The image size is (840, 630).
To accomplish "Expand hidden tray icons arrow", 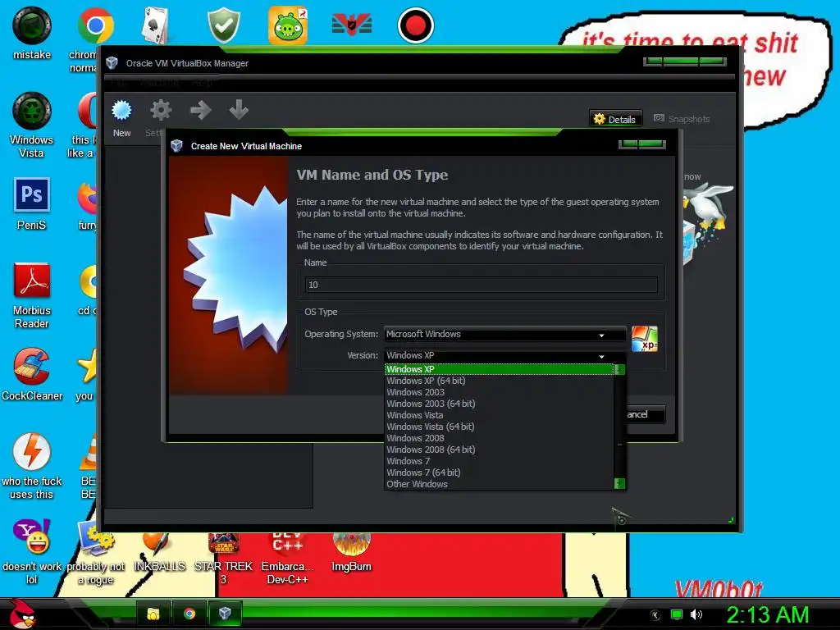I will click(655, 614).
